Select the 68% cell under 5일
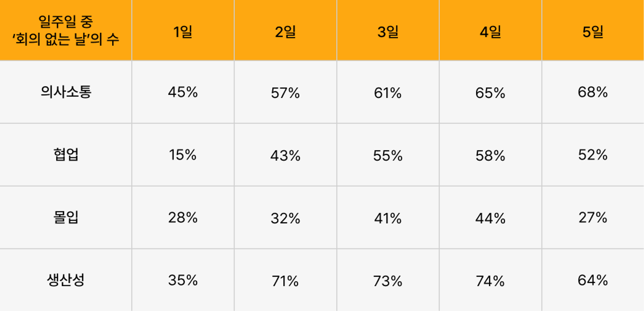644x311 pixels. [593, 92]
